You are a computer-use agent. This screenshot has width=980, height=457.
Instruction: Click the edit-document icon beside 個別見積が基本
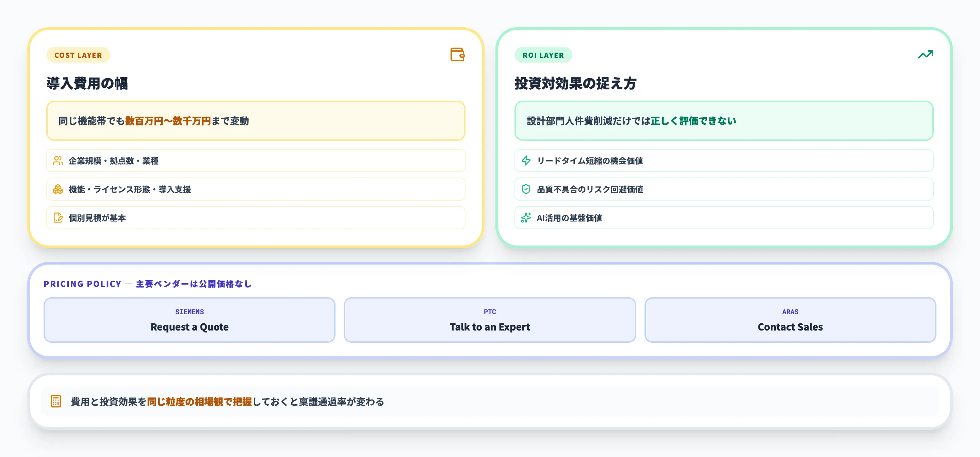58,218
